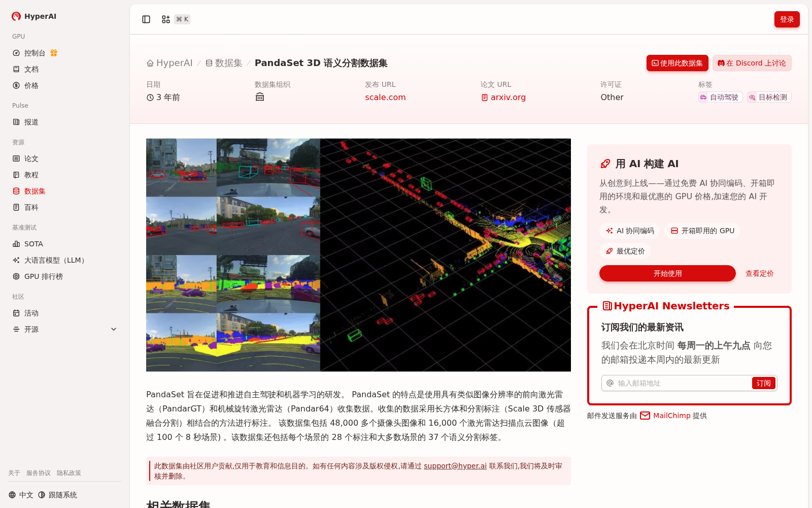
Task: Click the 关于 footer link
Action: (14, 473)
